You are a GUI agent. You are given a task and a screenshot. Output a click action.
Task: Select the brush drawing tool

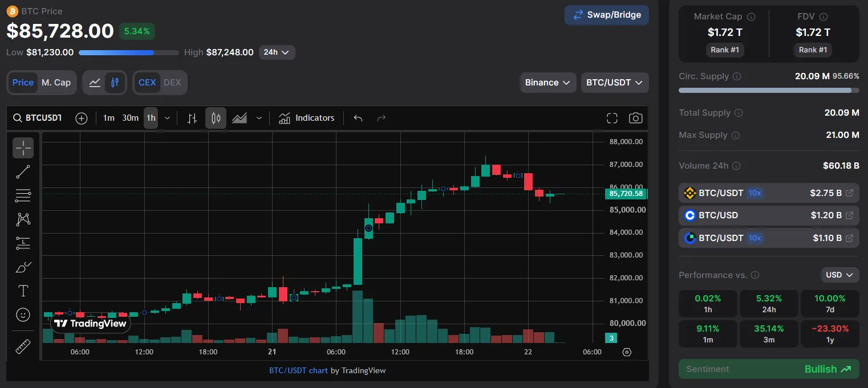(x=23, y=267)
